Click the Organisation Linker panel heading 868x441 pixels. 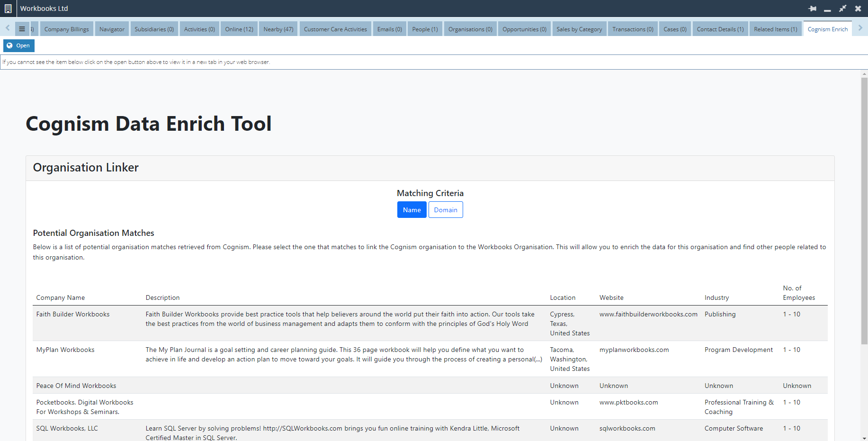coord(86,168)
